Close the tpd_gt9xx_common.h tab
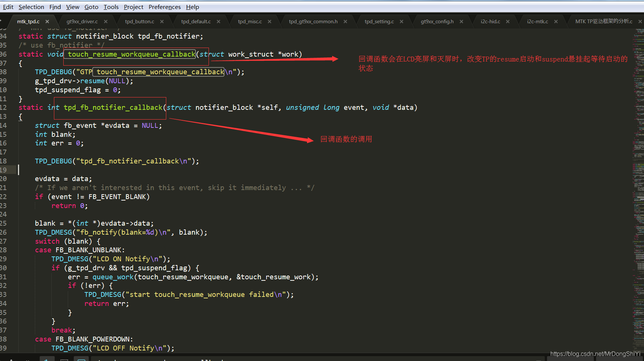 click(x=345, y=22)
